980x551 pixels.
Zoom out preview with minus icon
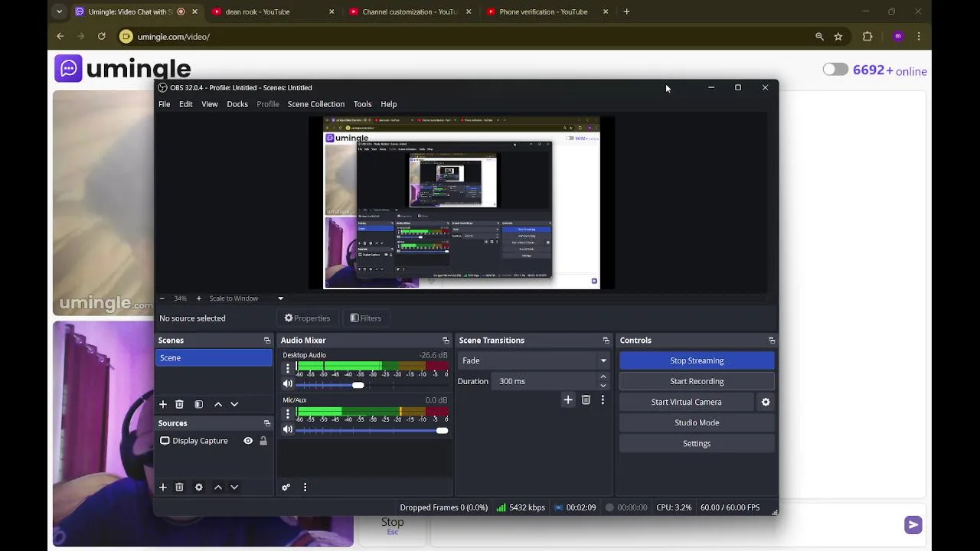click(x=162, y=298)
